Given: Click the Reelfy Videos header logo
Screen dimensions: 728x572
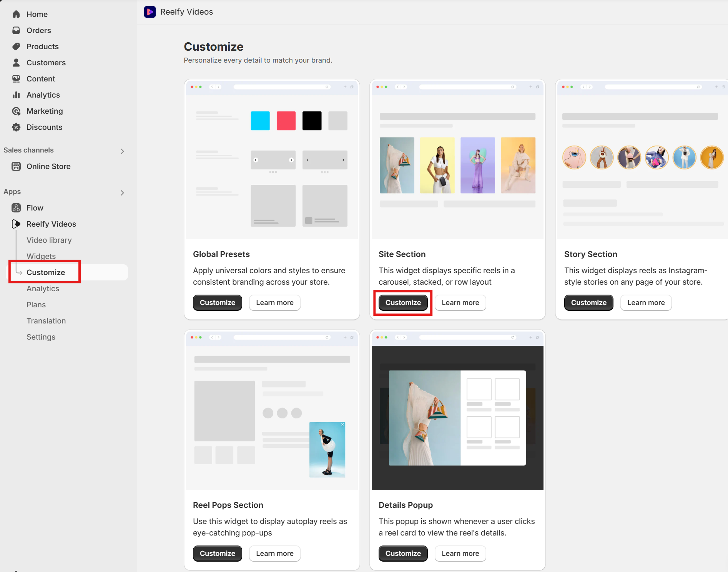Looking at the screenshot, I should [150, 12].
